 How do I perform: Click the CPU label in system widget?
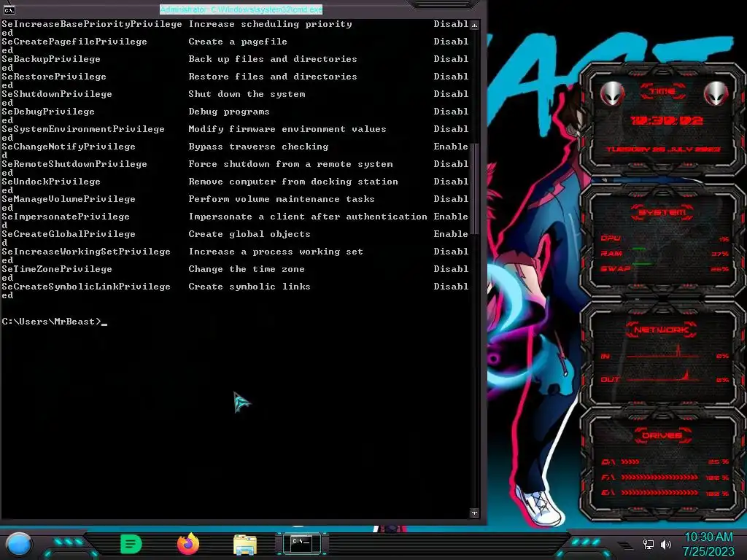[611, 238]
